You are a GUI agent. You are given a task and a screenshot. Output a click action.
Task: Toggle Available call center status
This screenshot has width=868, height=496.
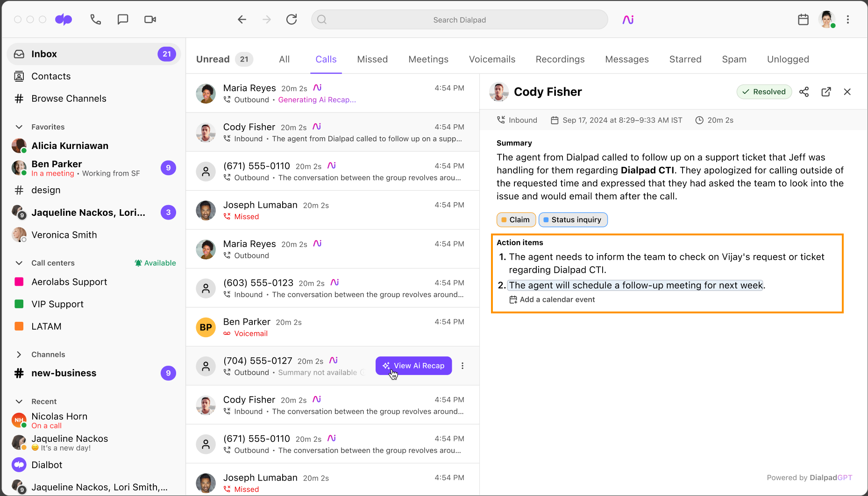[x=155, y=263]
